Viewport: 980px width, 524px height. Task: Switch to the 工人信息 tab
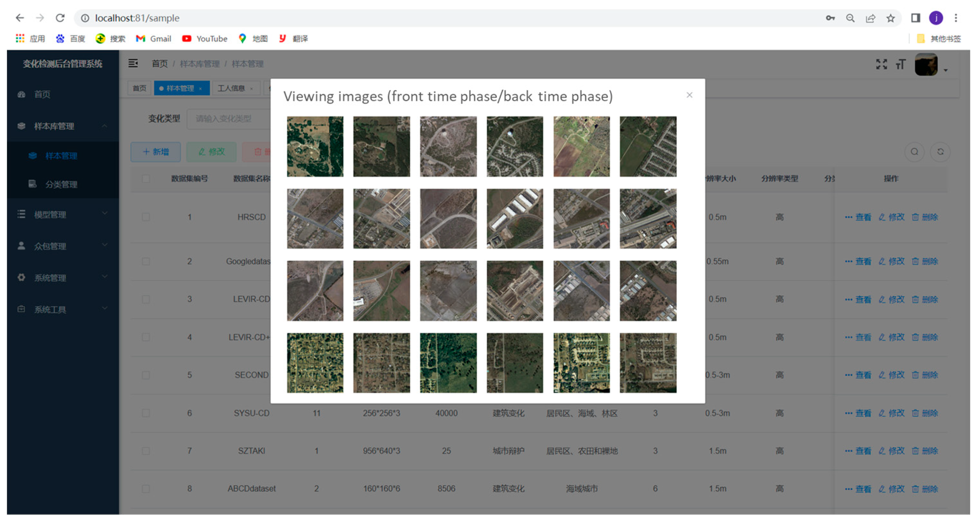(x=231, y=88)
